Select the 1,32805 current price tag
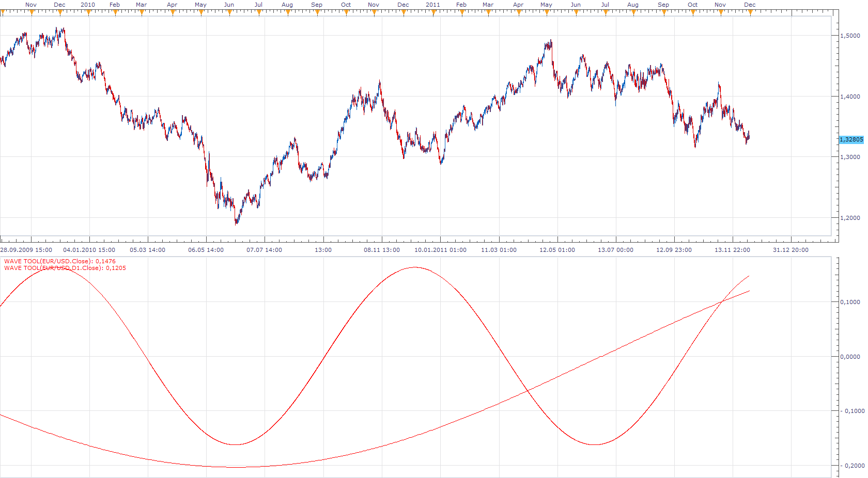The height and width of the screenshot is (478, 868). point(851,139)
